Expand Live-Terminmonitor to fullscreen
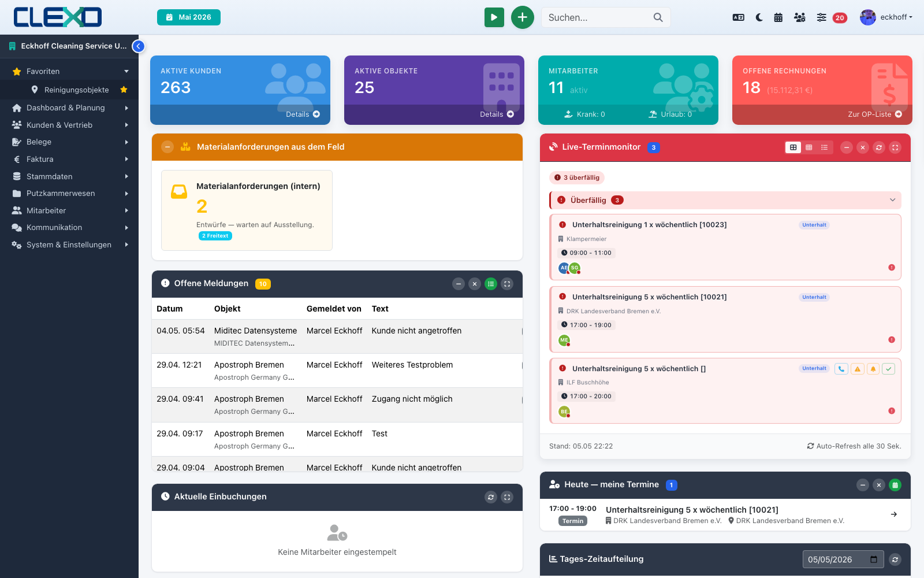The image size is (924, 578). coord(895,147)
